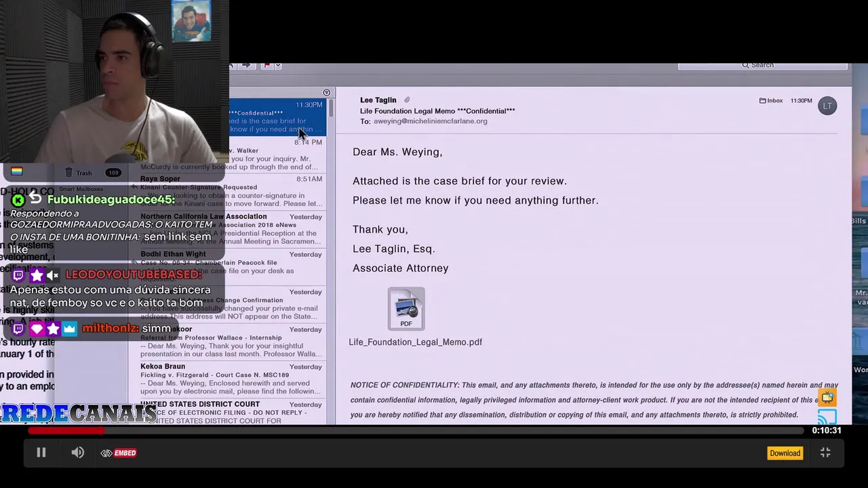Click the green K badge beside Fubukideaguadoce45
This screenshot has height=488, width=868.
click(x=18, y=200)
